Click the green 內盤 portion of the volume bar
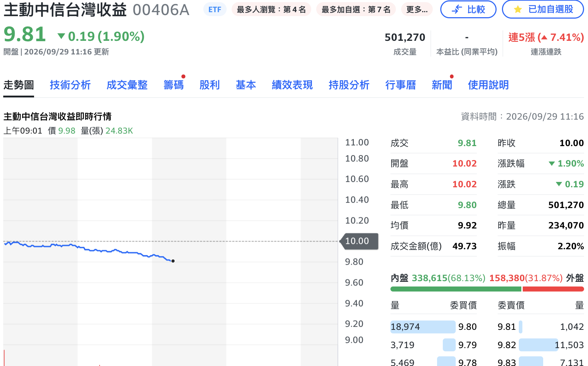 [x=456, y=289]
